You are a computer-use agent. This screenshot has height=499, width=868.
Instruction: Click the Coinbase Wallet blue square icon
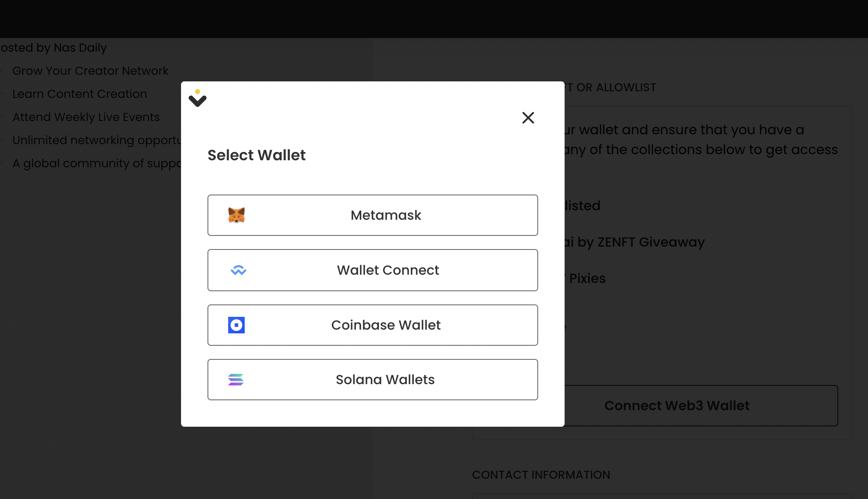(236, 325)
